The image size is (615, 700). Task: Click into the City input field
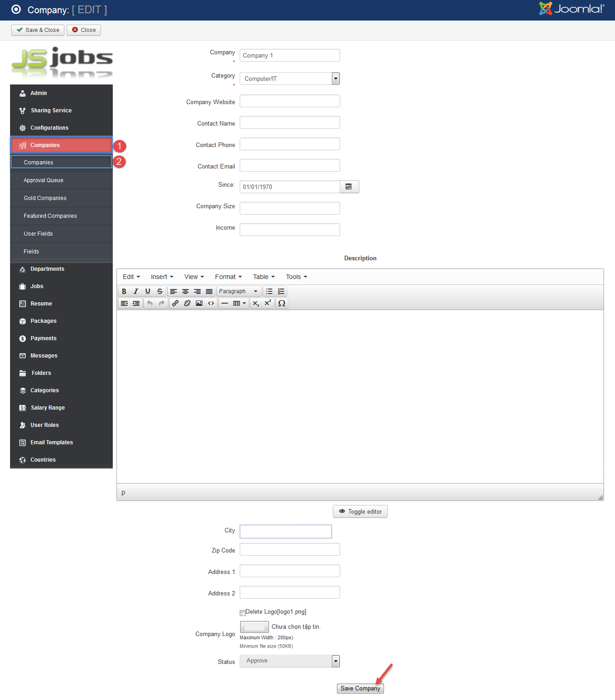point(286,532)
